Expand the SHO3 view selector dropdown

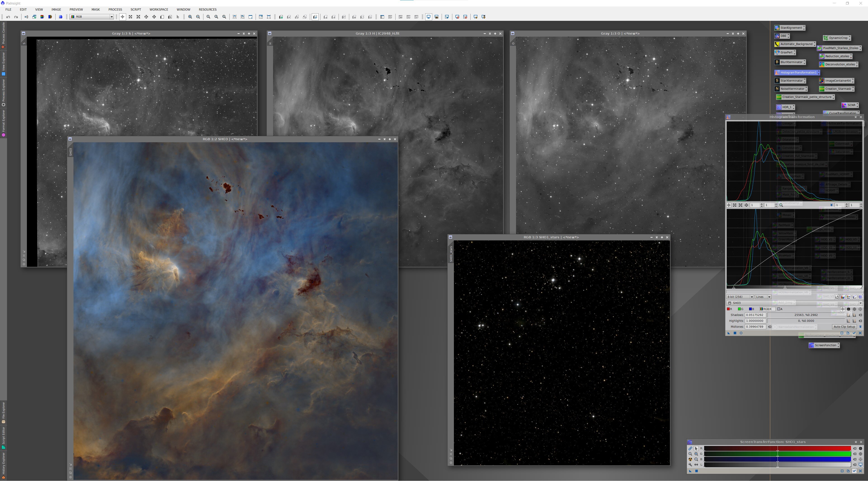coord(860,303)
